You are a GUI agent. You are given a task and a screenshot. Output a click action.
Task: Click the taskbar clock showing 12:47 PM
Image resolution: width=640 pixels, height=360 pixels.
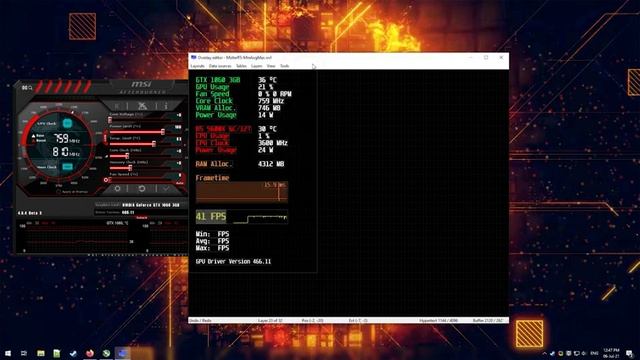[x=611, y=353]
